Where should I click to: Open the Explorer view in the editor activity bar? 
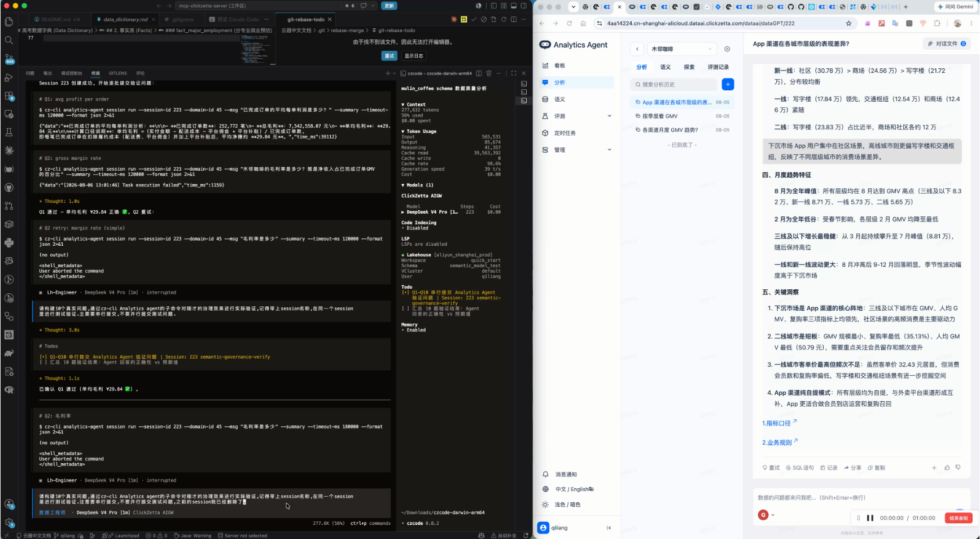click(9, 22)
